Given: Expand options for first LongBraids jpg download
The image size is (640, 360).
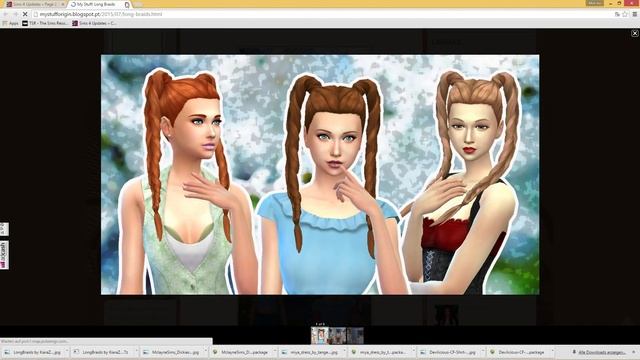Looking at the screenshot, I should pos(68,352).
